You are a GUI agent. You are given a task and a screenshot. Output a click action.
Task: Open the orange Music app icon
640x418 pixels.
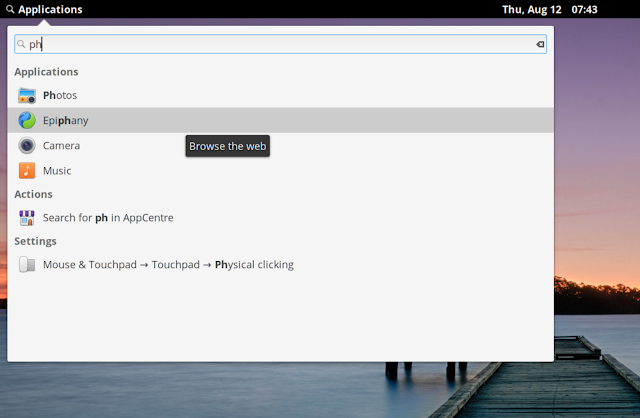[x=27, y=171]
